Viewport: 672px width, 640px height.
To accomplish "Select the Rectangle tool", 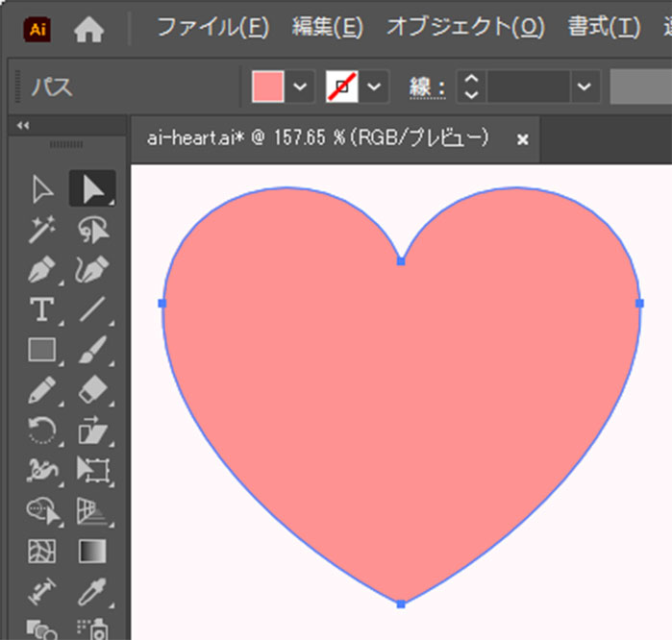I will (42, 350).
